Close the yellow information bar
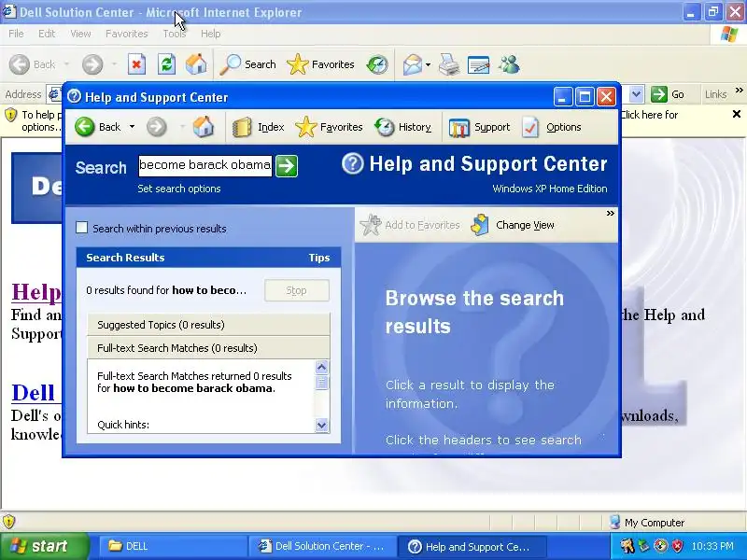747x560 pixels. tap(737, 114)
